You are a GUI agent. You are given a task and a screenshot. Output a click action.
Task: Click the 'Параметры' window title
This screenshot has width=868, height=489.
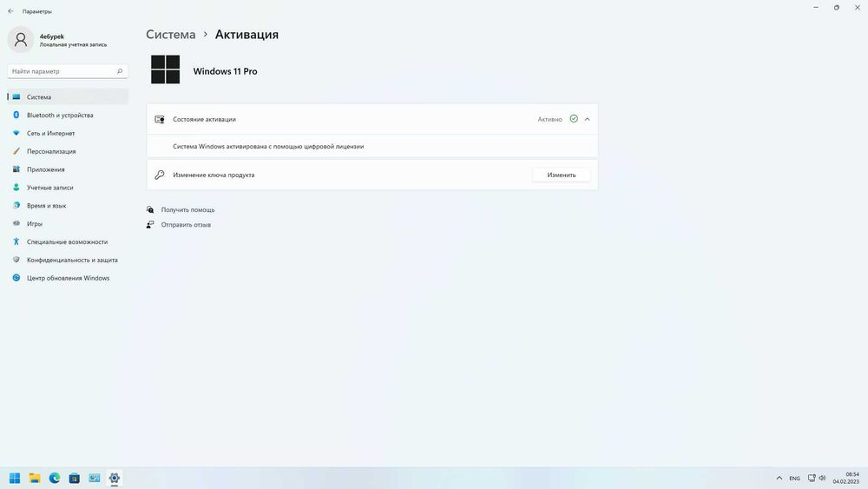pyautogui.click(x=37, y=11)
